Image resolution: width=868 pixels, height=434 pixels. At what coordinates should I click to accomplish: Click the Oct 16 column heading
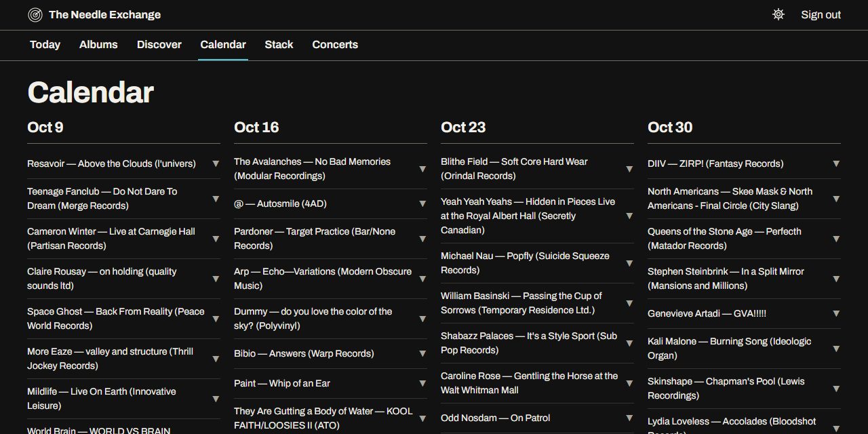[x=256, y=127]
